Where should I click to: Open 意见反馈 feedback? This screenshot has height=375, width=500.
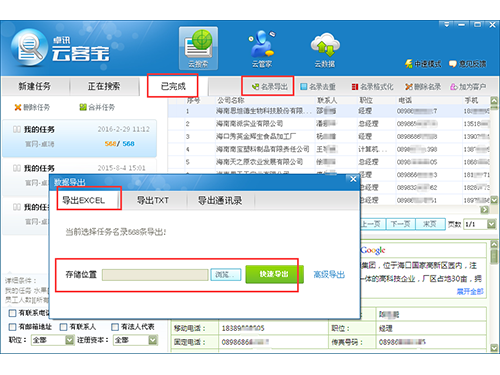[468, 64]
